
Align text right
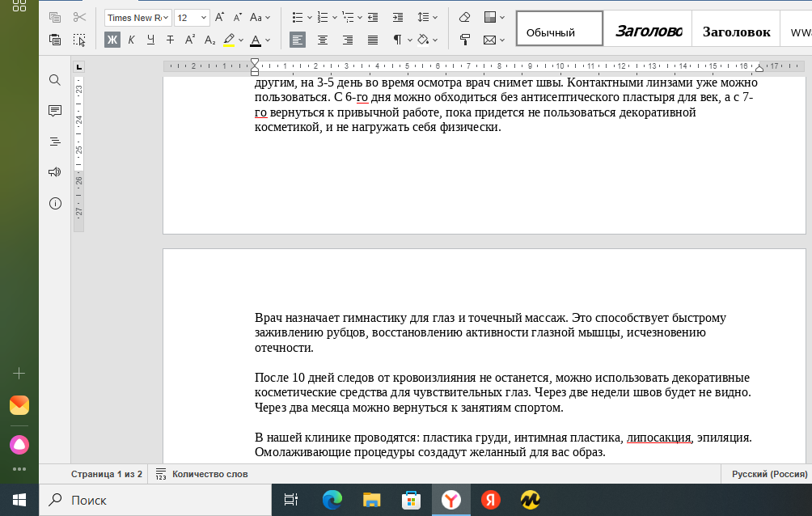coord(348,40)
